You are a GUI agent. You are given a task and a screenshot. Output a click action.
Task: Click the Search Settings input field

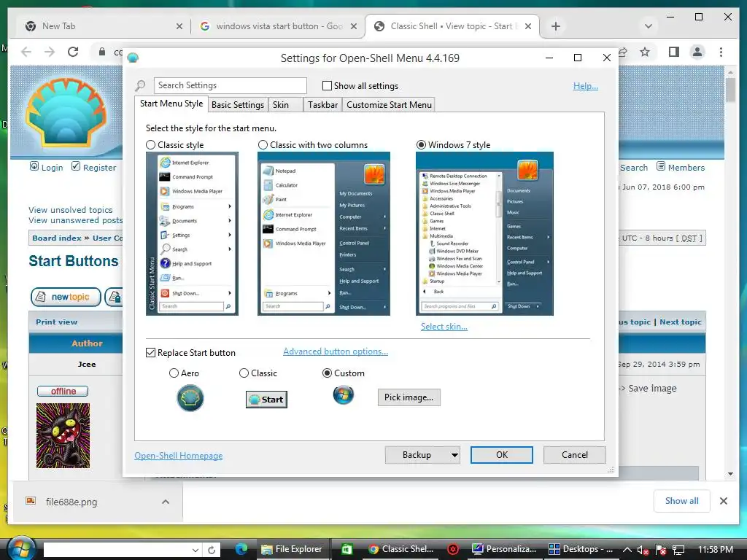[230, 85]
